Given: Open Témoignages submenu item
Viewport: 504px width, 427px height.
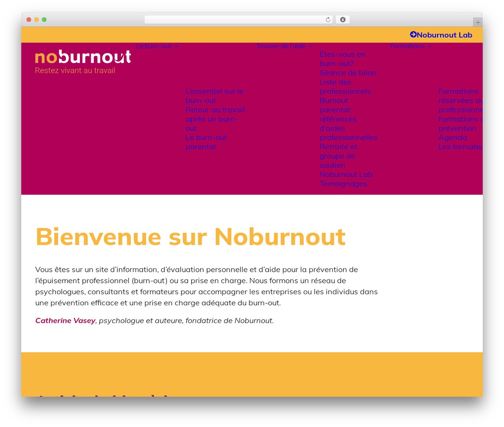Looking at the screenshot, I should pyautogui.click(x=343, y=184).
